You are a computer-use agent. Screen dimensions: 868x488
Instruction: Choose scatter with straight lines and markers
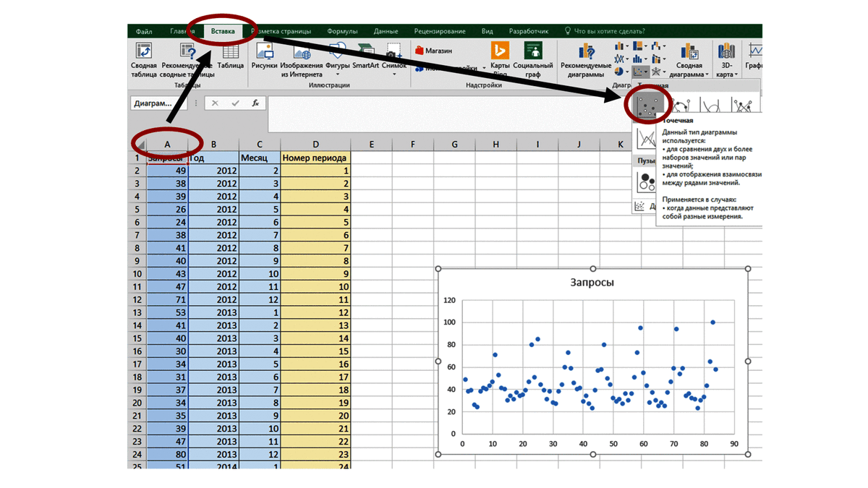744,106
